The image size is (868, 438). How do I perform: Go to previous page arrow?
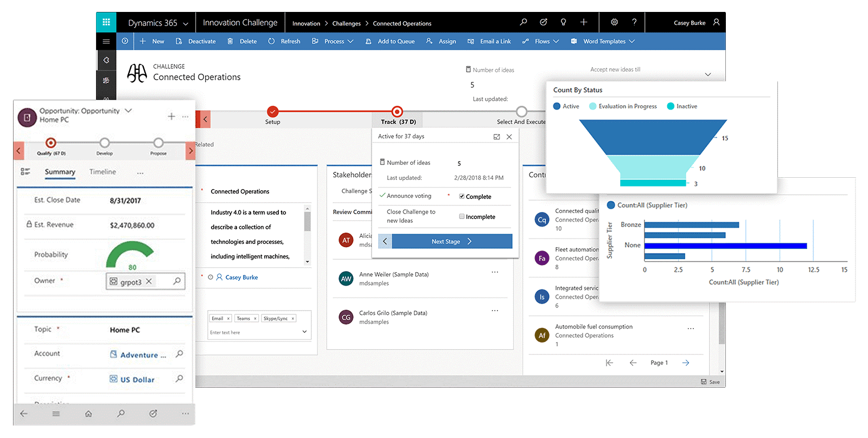coord(633,363)
